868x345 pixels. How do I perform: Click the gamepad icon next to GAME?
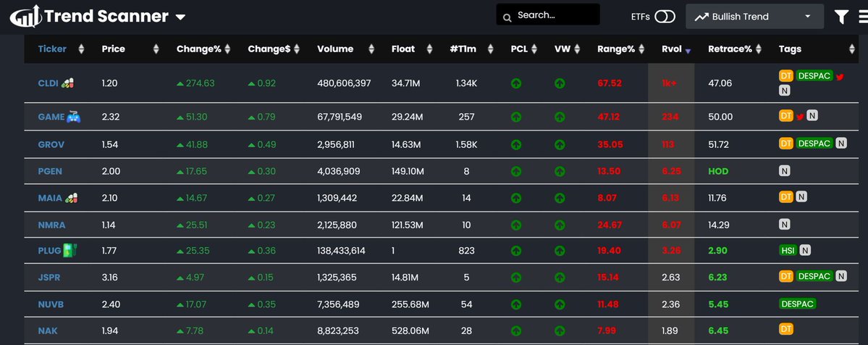point(73,117)
